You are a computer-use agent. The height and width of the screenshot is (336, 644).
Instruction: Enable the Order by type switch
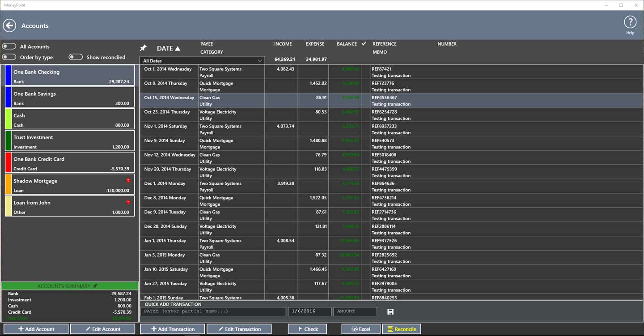pos(9,57)
